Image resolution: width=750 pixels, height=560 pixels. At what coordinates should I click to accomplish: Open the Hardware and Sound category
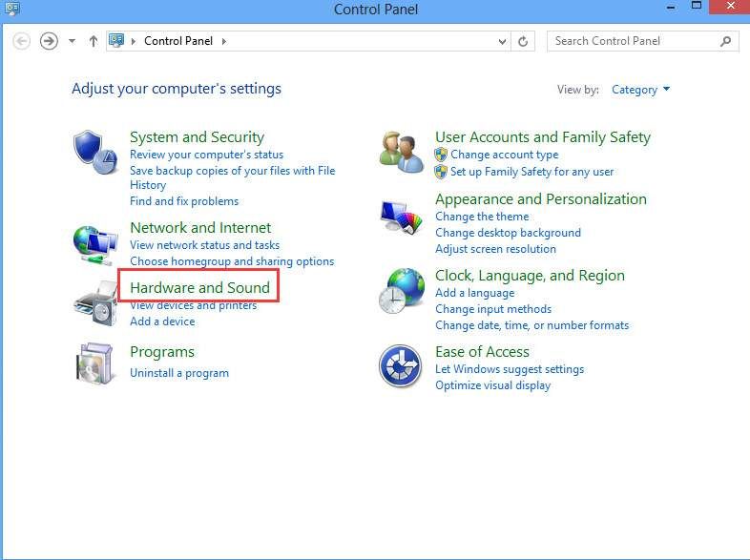click(200, 287)
